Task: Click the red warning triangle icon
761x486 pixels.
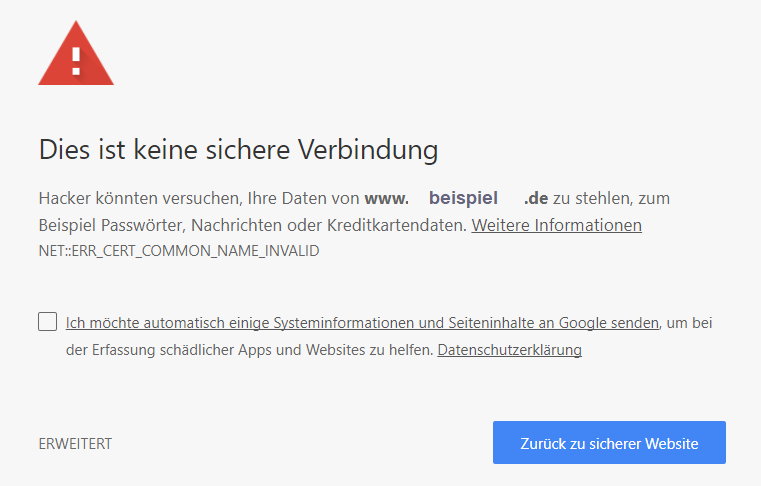Action: tap(76, 53)
